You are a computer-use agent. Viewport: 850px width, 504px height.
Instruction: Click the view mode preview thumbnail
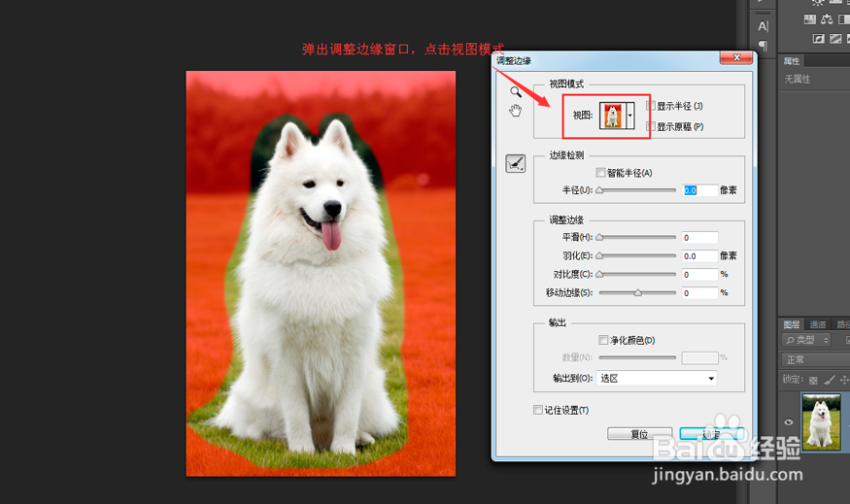click(x=613, y=116)
